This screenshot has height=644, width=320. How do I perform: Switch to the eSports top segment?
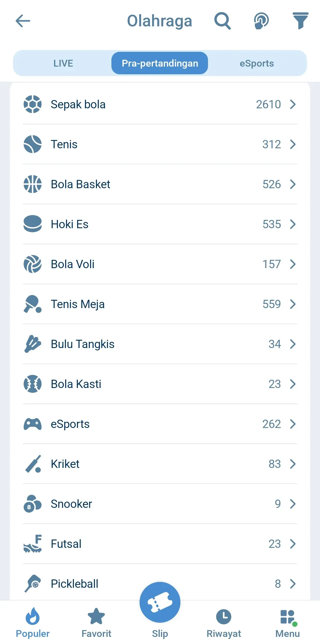click(x=257, y=63)
